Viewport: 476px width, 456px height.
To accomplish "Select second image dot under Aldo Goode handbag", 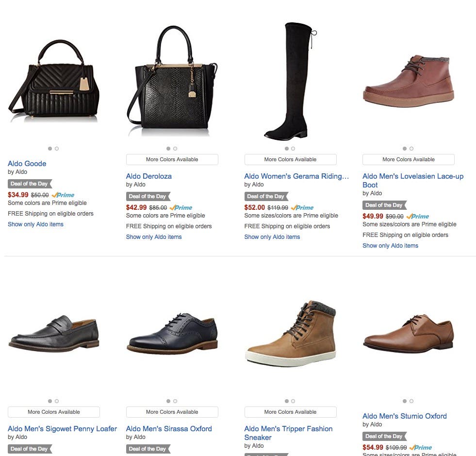I will [57, 149].
